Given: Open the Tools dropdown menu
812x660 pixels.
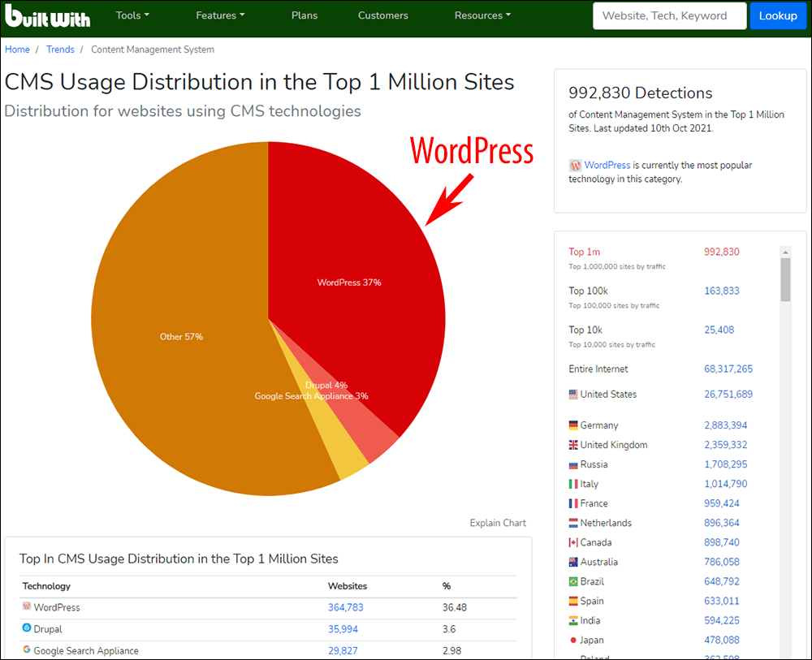Looking at the screenshot, I should (x=132, y=15).
